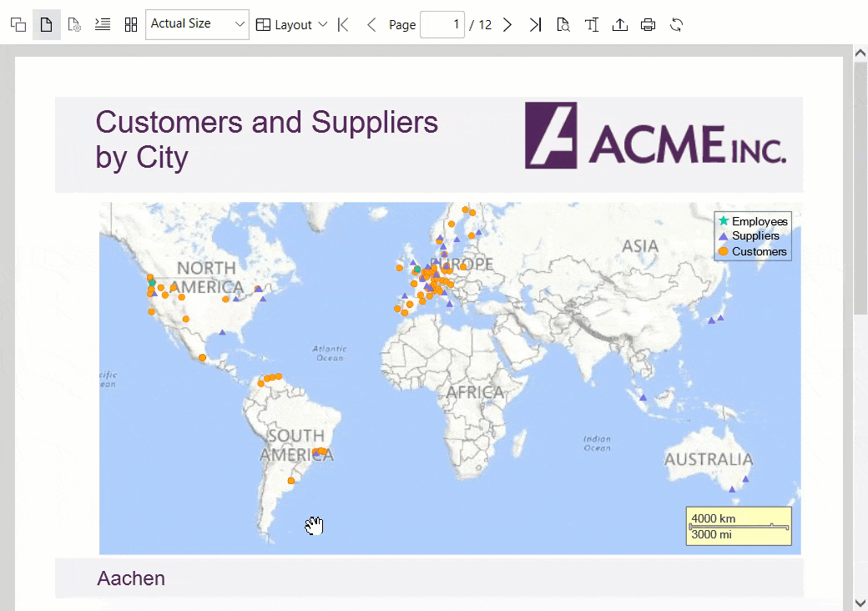Click the pop-out viewer window icon

click(18, 25)
